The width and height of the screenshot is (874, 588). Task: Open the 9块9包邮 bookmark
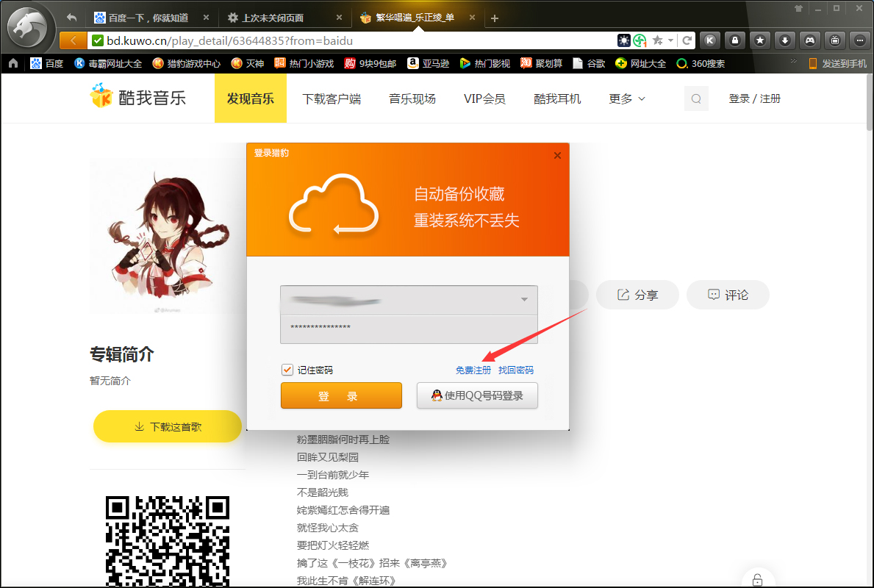click(x=370, y=63)
